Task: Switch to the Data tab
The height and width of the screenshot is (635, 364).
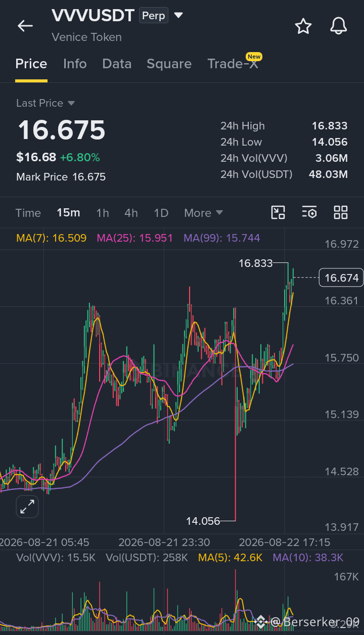Action: pyautogui.click(x=117, y=64)
